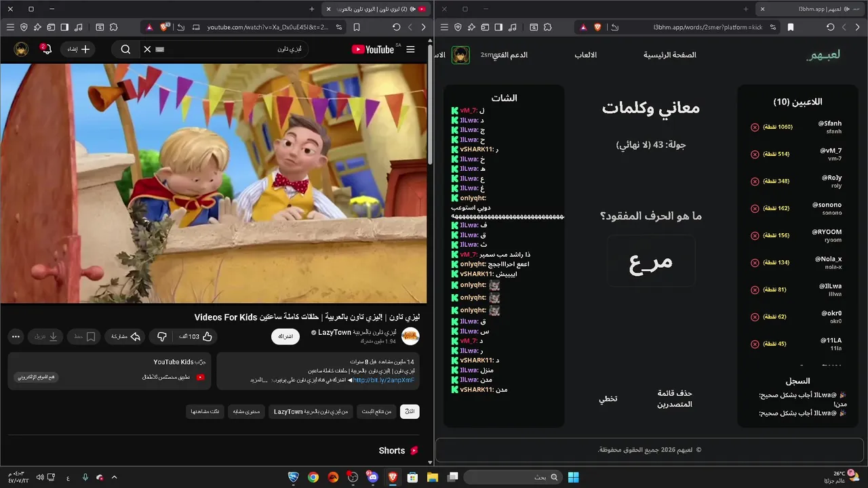
Task: Select the LazyTown channel filter chip
Action: click(311, 411)
